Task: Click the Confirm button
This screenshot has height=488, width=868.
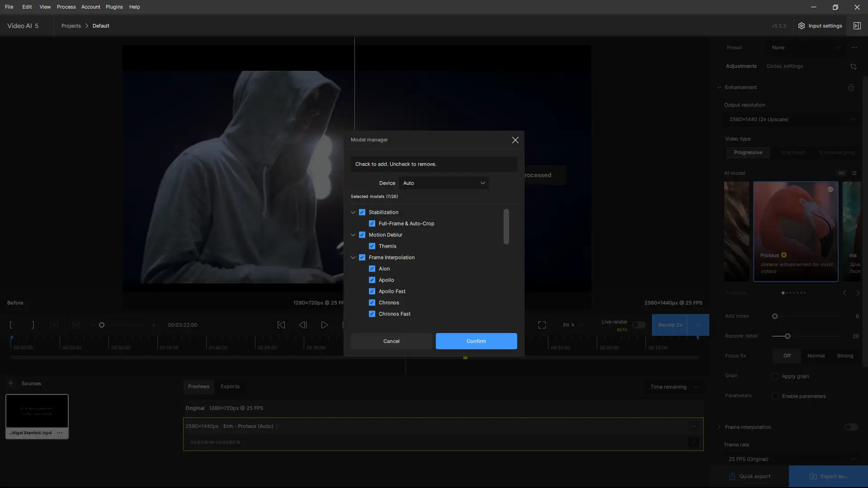Action: click(476, 341)
